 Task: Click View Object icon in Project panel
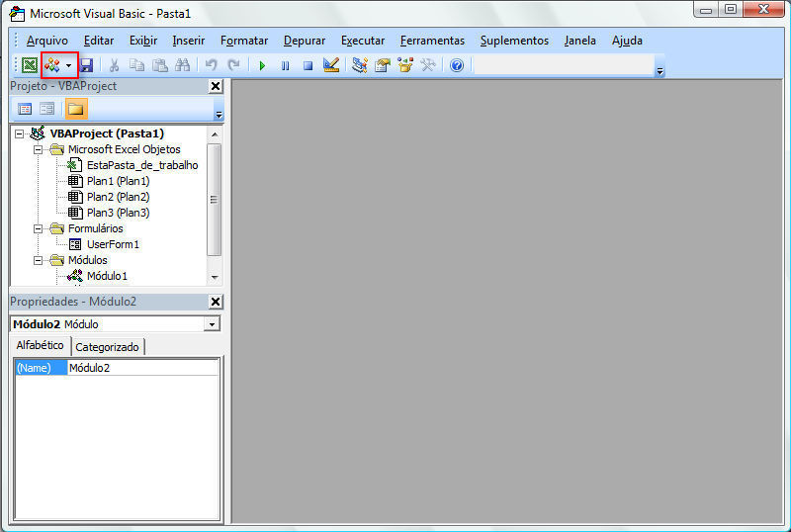click(x=47, y=109)
